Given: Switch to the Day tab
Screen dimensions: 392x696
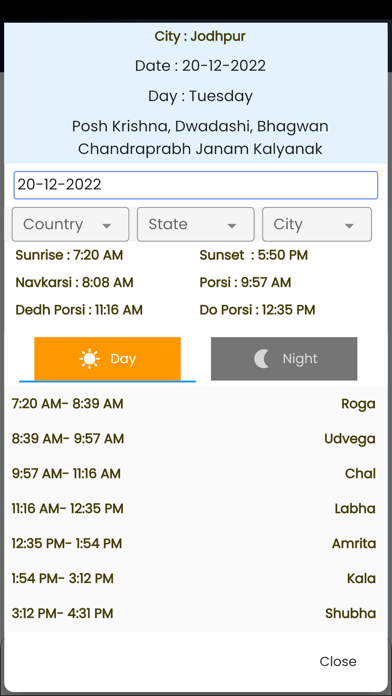Looking at the screenshot, I should 107,359.
